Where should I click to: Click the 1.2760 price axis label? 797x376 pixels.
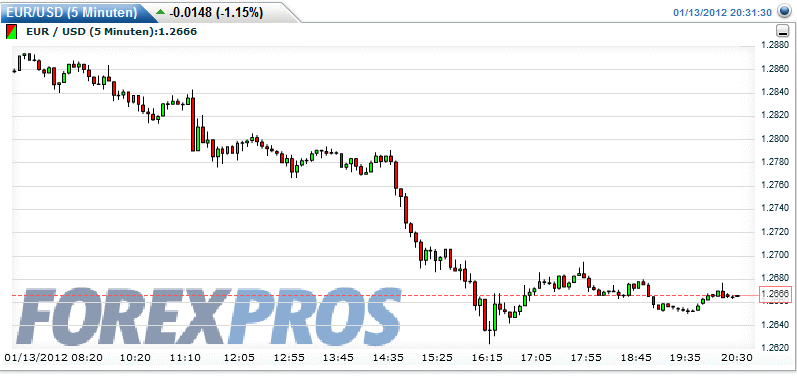click(775, 185)
